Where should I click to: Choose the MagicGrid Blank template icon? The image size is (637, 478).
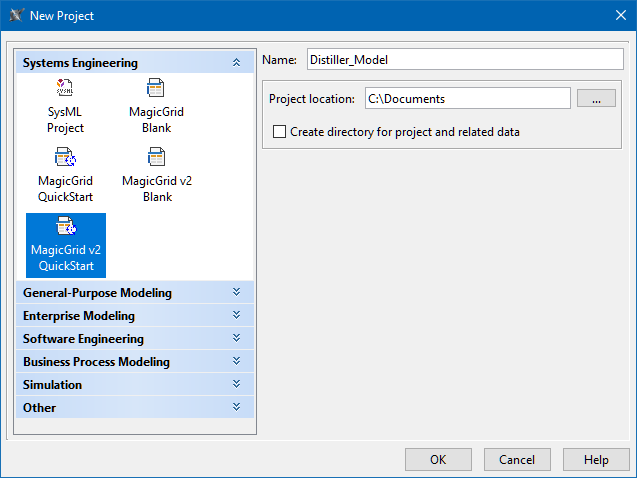coord(156,88)
